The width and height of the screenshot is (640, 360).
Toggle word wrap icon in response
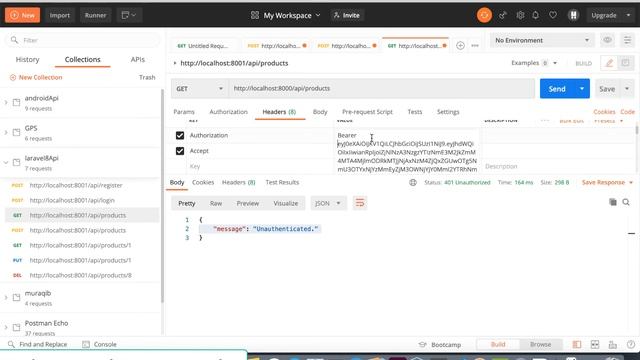(x=360, y=203)
